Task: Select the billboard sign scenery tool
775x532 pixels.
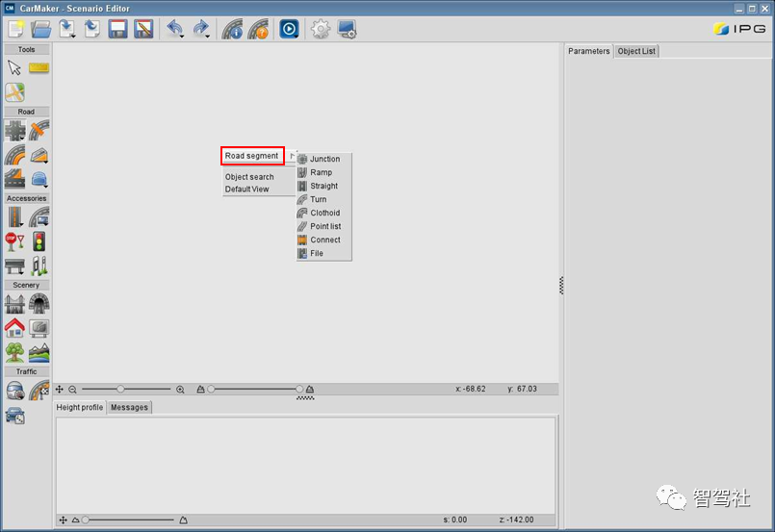Action: click(x=39, y=328)
